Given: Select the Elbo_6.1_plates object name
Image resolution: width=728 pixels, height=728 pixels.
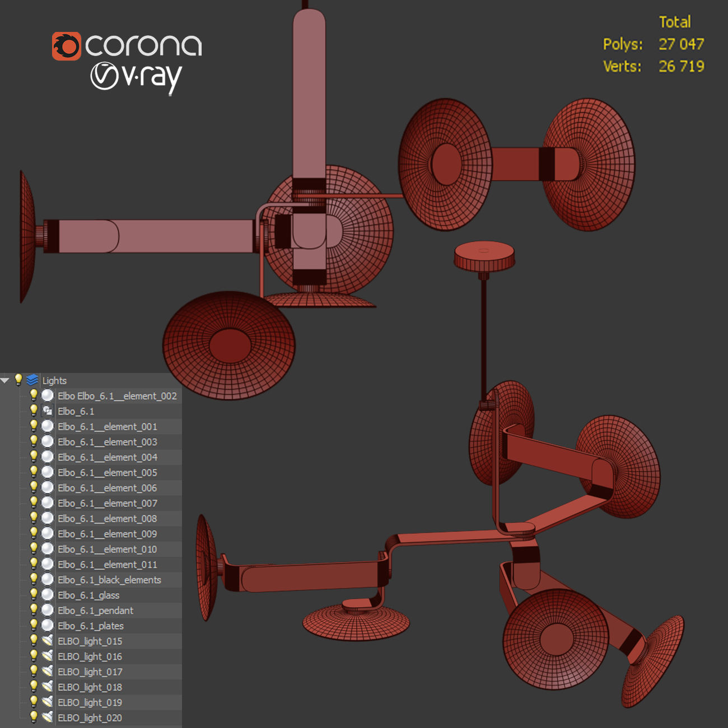Looking at the screenshot, I should coord(91,626).
